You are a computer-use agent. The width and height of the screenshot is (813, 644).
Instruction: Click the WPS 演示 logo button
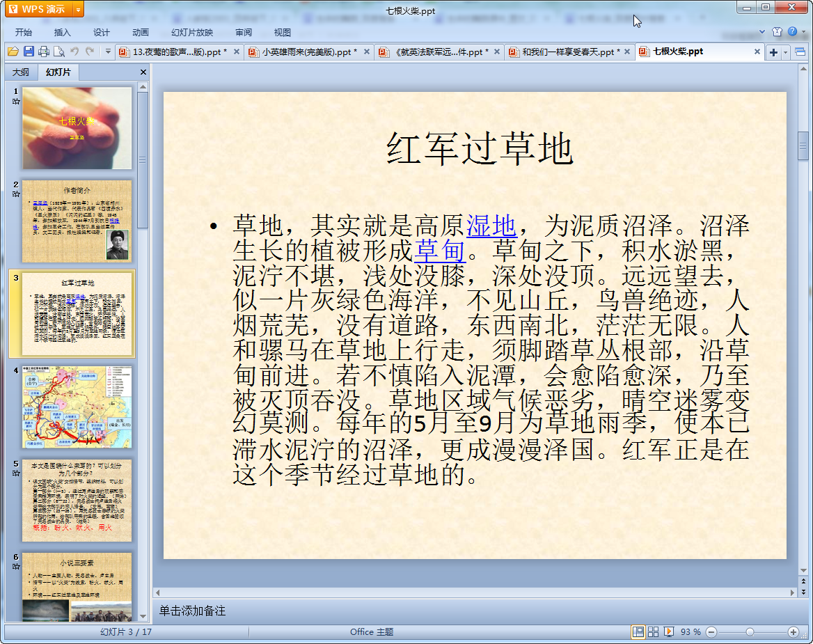pos(39,9)
